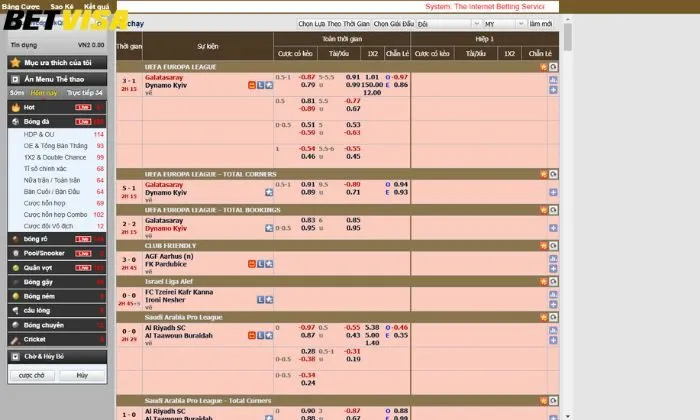Click the refresh icon in UEFA Europa League header
The width and height of the screenshot is (700, 420).
553,66
